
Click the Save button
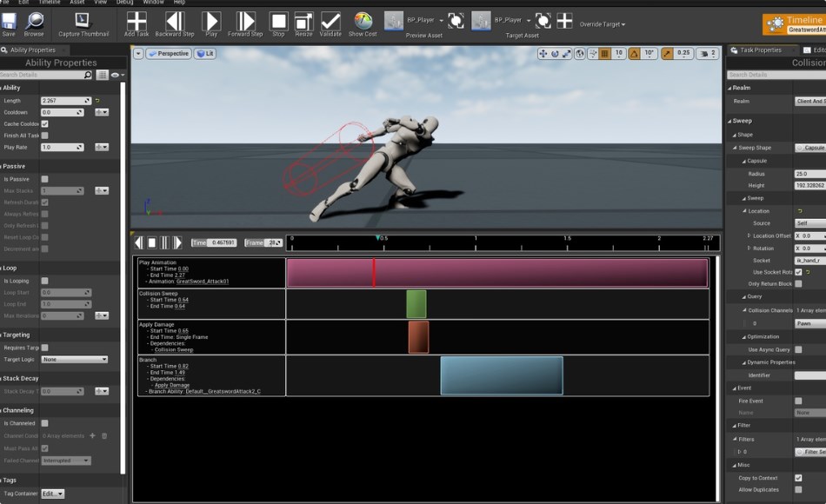(x=10, y=20)
